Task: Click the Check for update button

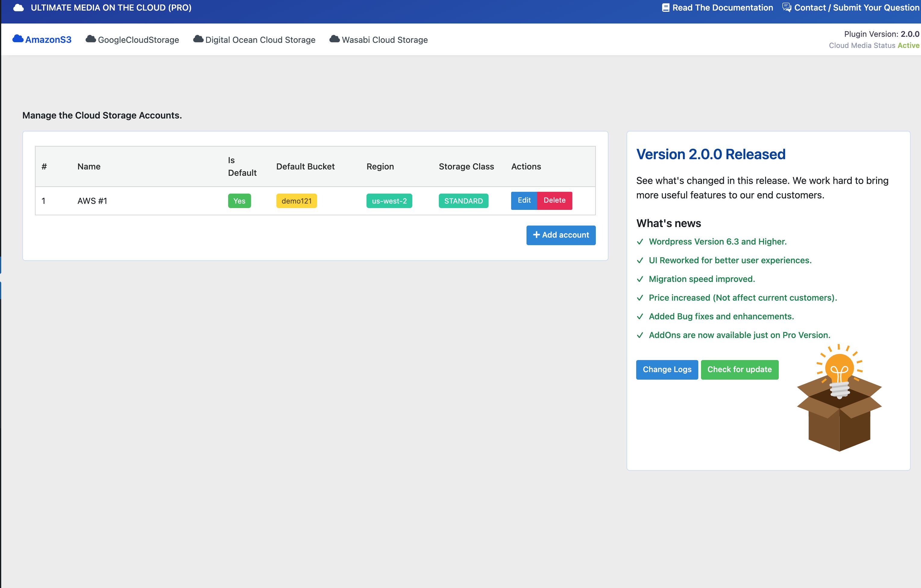Action: coord(739,370)
